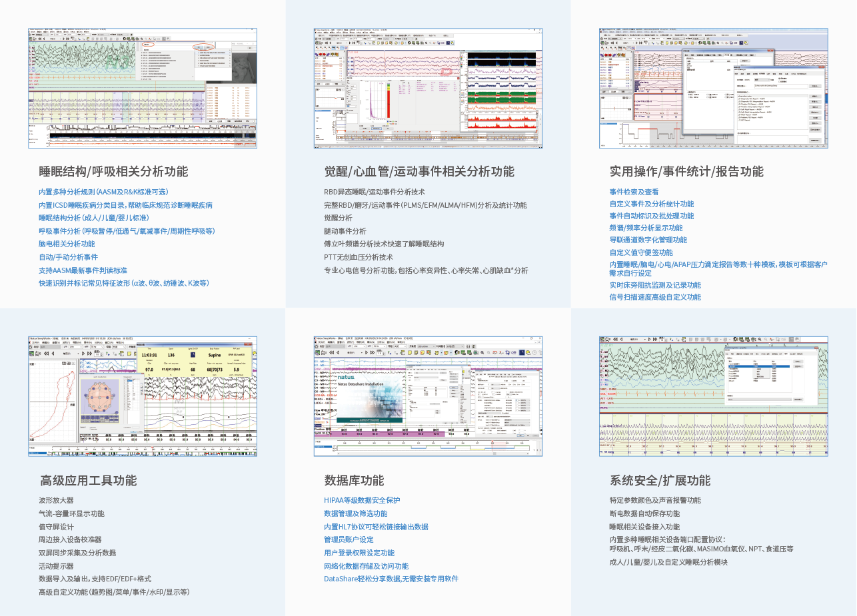Click the rewind icon on the SleepWorks toolbar
857x616 pixels.
click(x=327, y=44)
